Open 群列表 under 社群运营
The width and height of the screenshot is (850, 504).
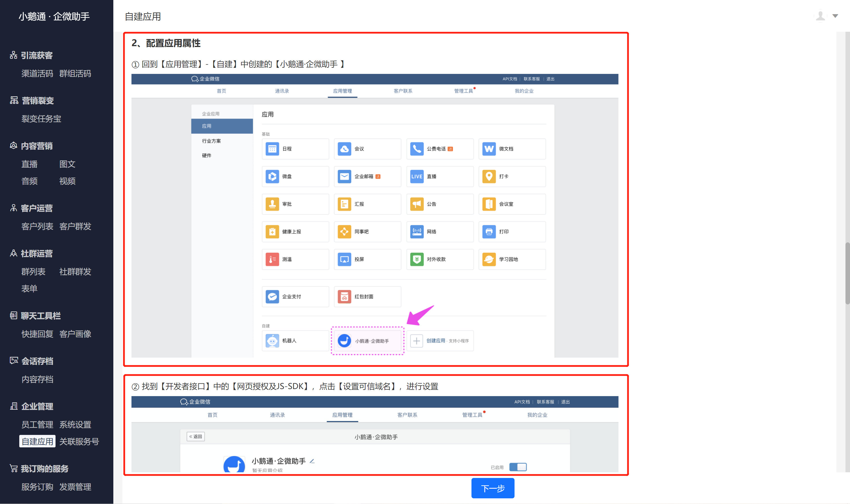(x=33, y=272)
